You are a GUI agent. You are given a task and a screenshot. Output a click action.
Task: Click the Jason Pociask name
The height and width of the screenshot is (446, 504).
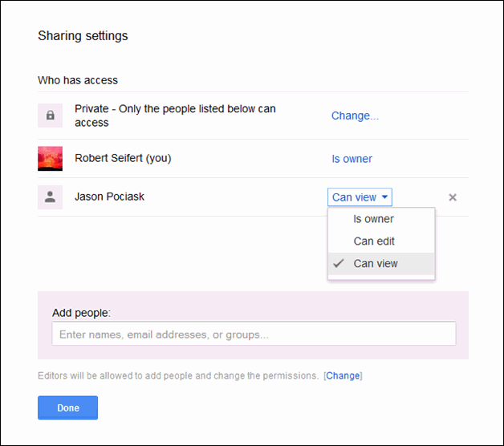(109, 197)
